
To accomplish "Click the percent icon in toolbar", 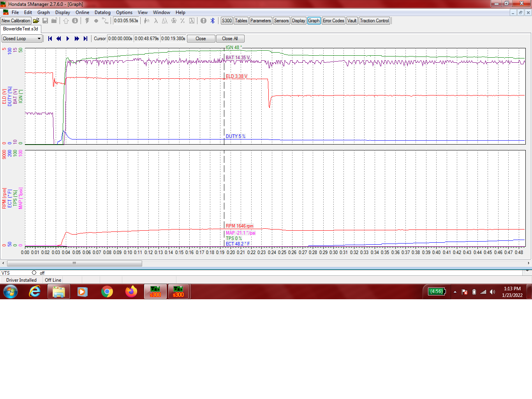I will pyautogui.click(x=182, y=21).
